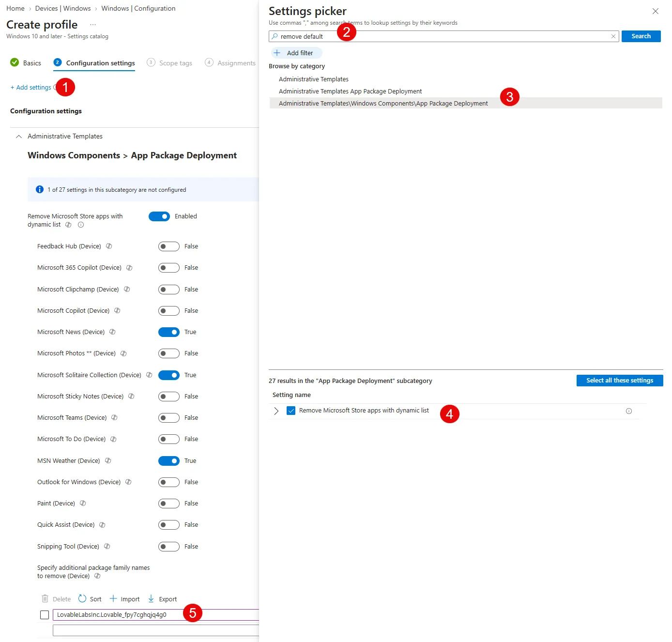Expand the Remove Microsoft Store apps result row
672x642 pixels.
(x=276, y=411)
